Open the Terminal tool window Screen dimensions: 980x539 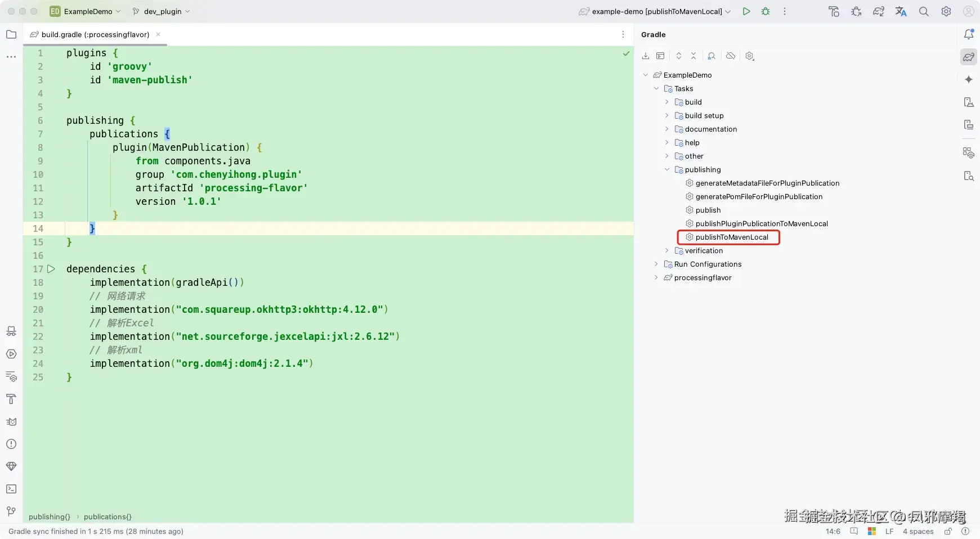tap(11, 489)
